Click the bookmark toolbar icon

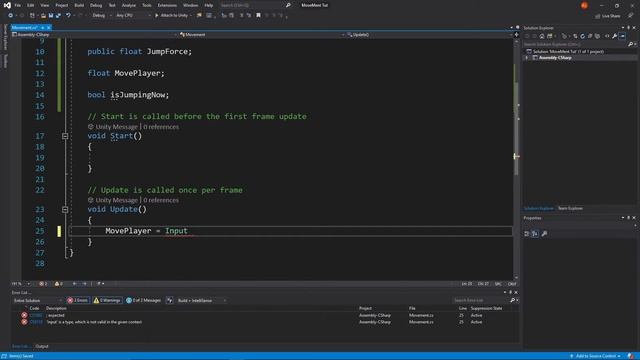click(x=258, y=16)
